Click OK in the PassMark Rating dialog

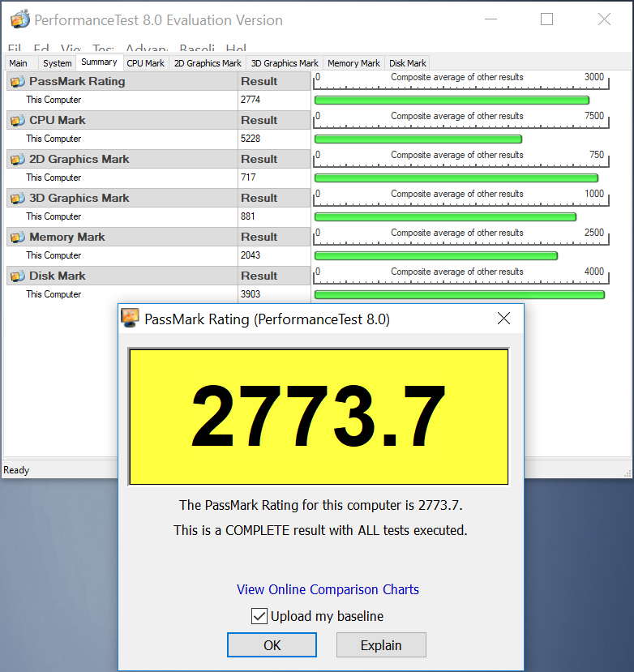coord(272,644)
